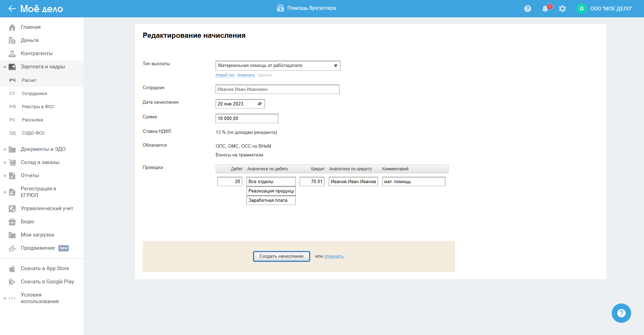Expand the Отчеты section
Screen dimensions: 644x335
5,176
